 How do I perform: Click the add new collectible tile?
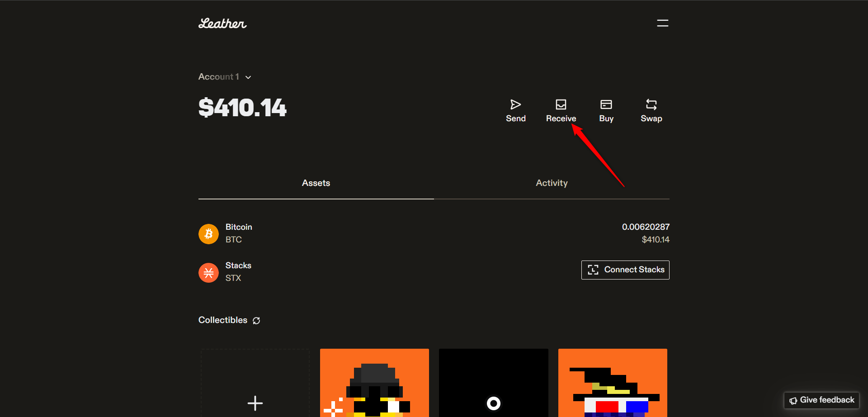click(x=255, y=383)
